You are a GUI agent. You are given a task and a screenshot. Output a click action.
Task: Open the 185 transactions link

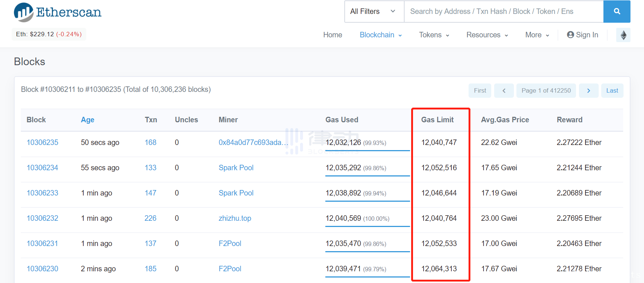[x=151, y=269]
